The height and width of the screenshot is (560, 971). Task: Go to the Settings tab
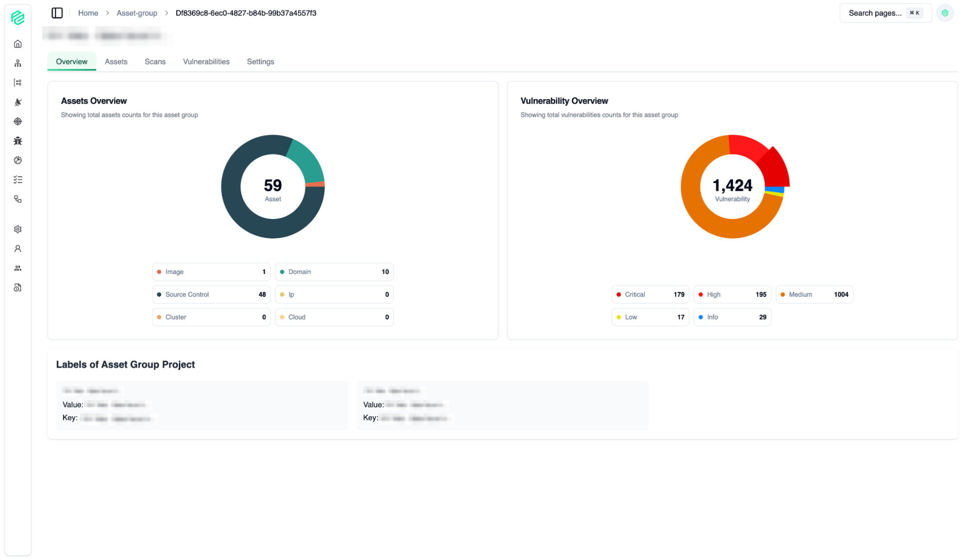tap(260, 62)
